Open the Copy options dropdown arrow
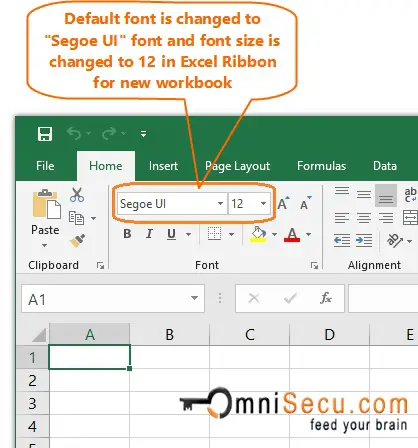 pyautogui.click(x=93, y=218)
